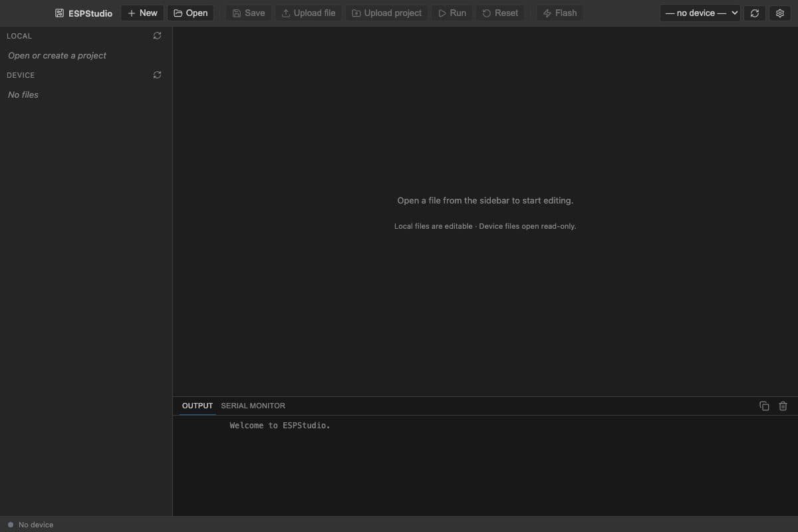Switch to the OUTPUT tab
798x532 pixels.
click(x=198, y=406)
